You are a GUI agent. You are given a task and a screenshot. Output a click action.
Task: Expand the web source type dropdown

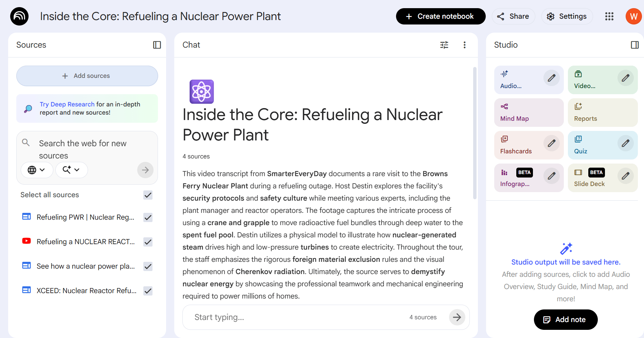pyautogui.click(x=37, y=170)
